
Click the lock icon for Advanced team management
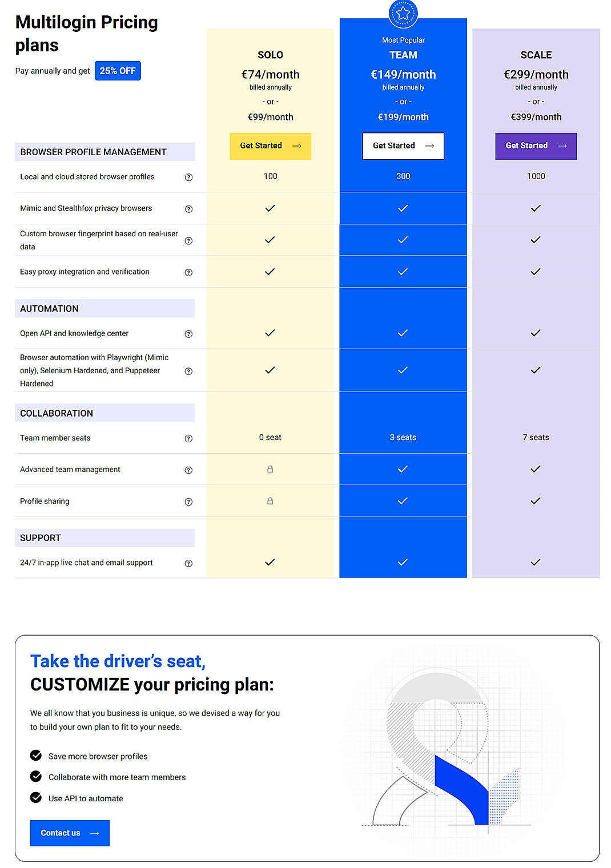click(x=270, y=470)
